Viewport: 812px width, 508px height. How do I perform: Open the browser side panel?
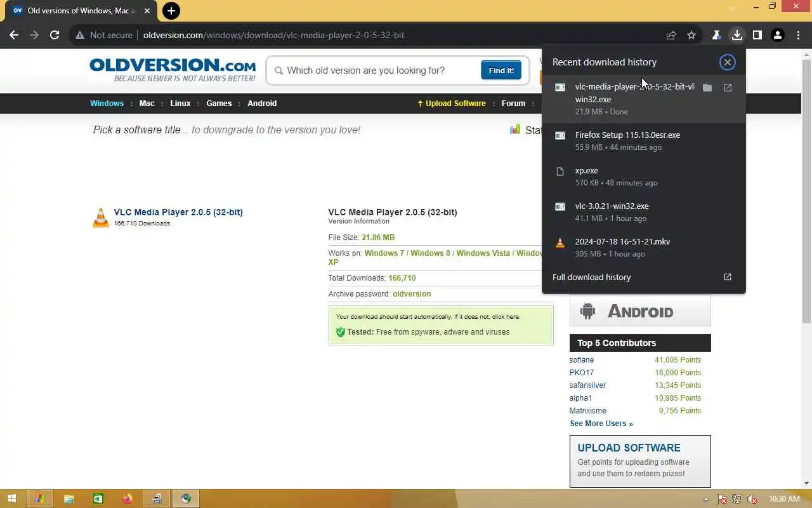click(757, 35)
